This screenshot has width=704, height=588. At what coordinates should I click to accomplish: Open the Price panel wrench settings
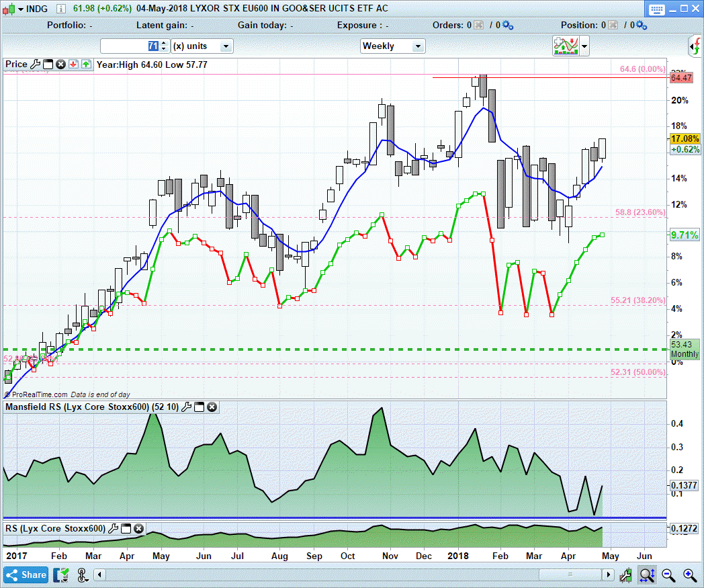tap(36, 65)
